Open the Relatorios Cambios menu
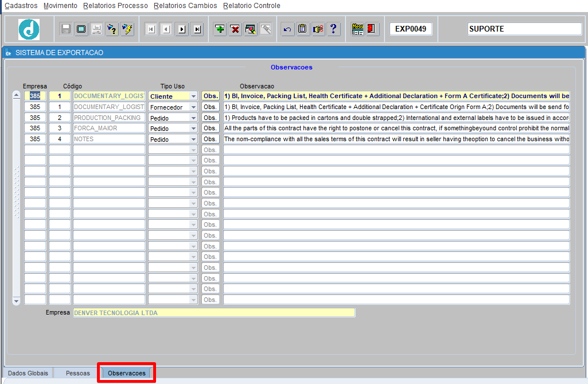The image size is (588, 384). [x=185, y=6]
